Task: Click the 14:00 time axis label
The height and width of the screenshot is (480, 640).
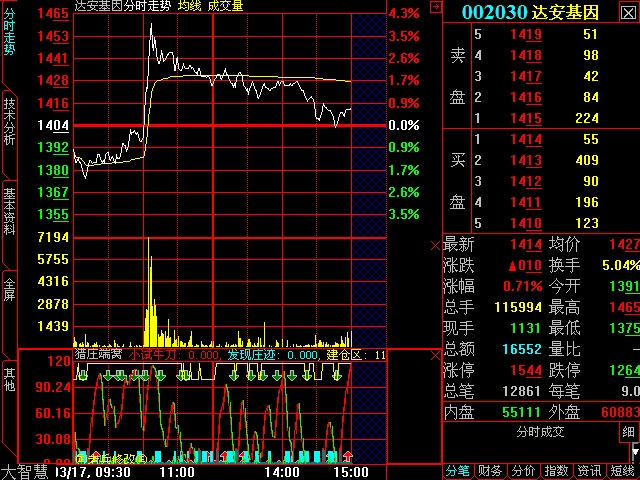Action: pos(282,473)
